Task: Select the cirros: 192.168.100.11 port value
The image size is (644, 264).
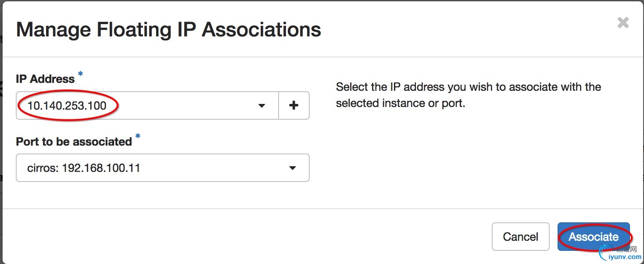Action: pos(84,168)
